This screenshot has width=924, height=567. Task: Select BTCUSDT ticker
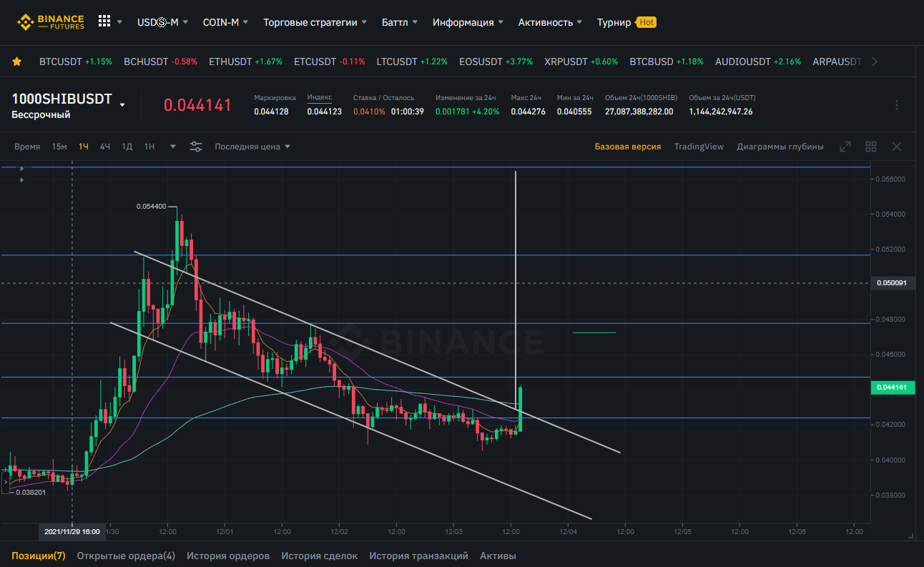[x=76, y=61]
